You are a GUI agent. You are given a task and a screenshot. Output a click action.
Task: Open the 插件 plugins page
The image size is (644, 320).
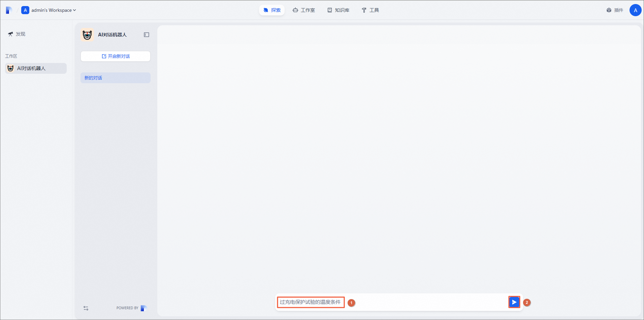point(615,10)
